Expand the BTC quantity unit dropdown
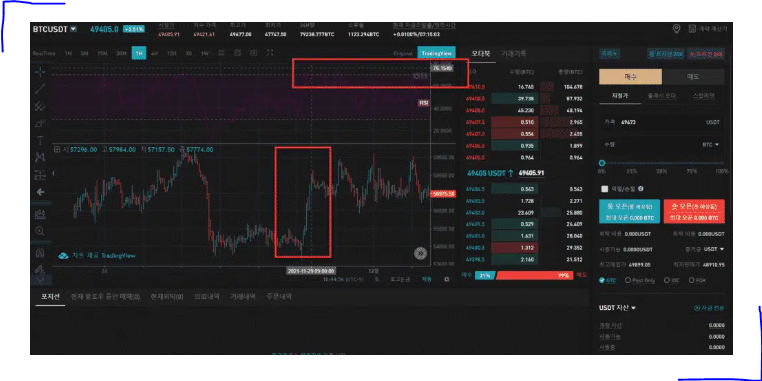 [710, 145]
